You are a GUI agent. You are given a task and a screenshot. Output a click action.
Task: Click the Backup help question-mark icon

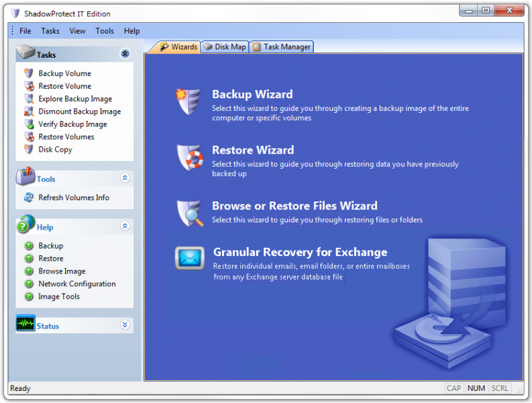click(x=29, y=246)
